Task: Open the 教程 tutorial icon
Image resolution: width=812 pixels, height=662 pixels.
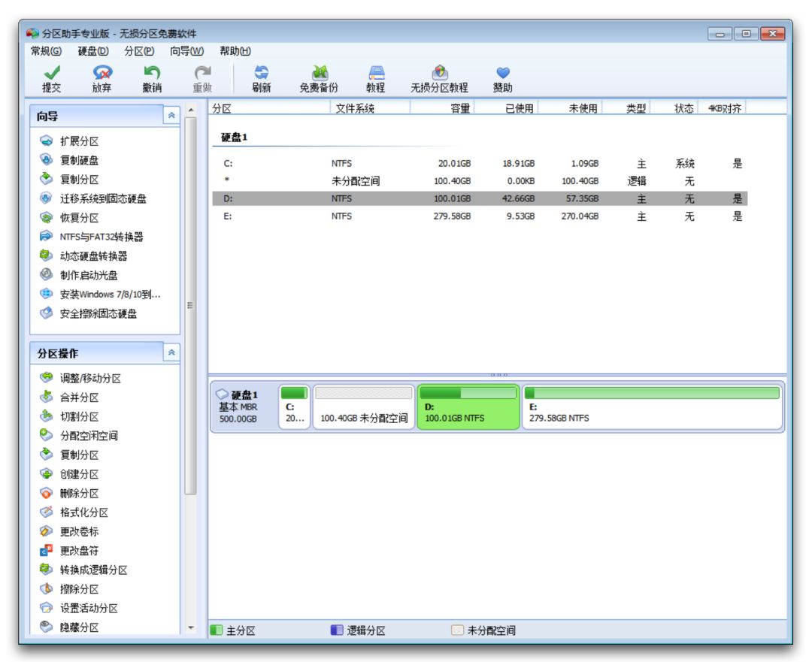Action: (376, 73)
